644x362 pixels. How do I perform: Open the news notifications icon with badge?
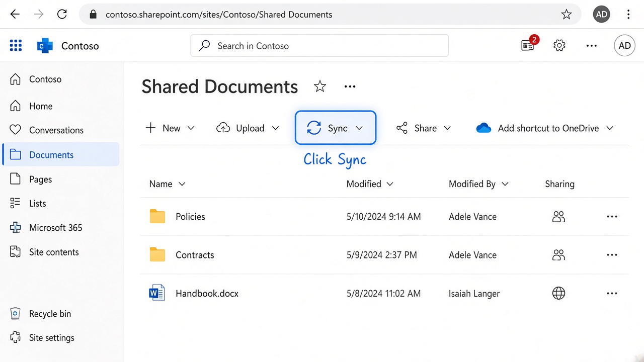point(528,45)
